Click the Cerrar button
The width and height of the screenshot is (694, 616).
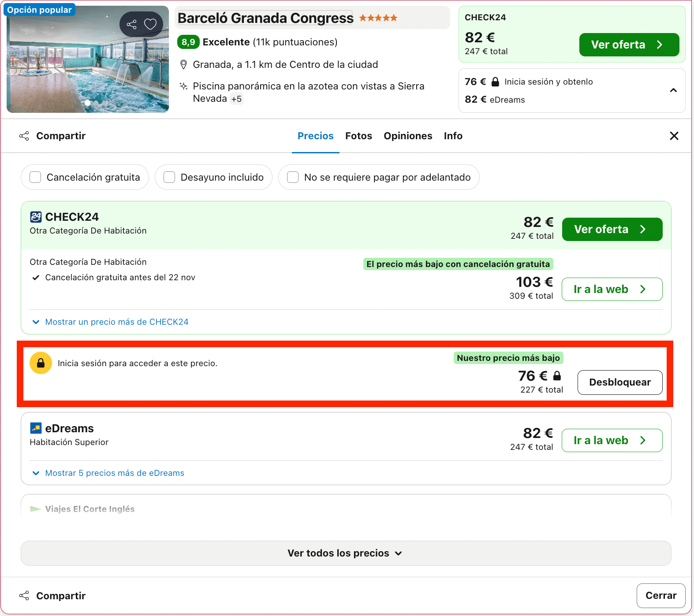pyautogui.click(x=661, y=596)
